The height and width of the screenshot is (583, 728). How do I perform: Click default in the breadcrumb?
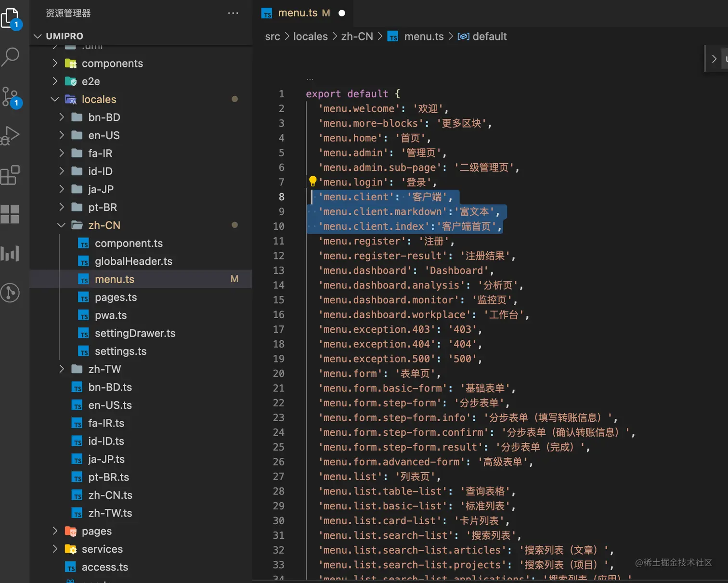490,37
